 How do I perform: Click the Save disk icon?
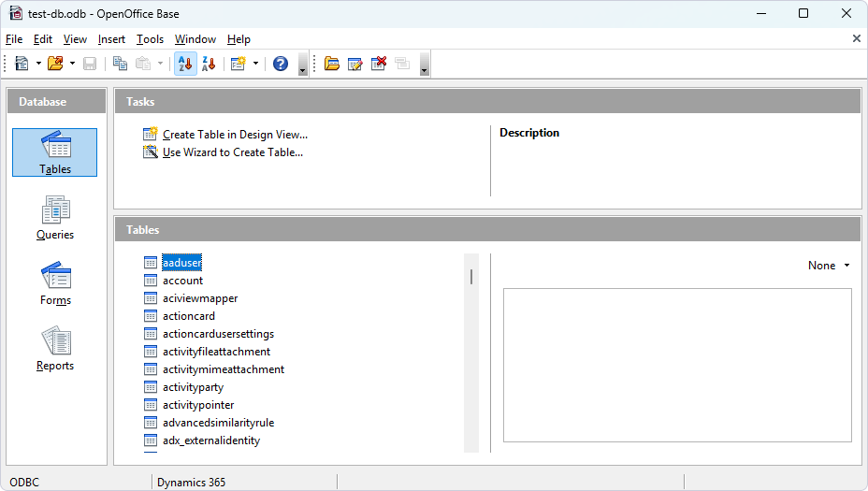click(x=90, y=64)
